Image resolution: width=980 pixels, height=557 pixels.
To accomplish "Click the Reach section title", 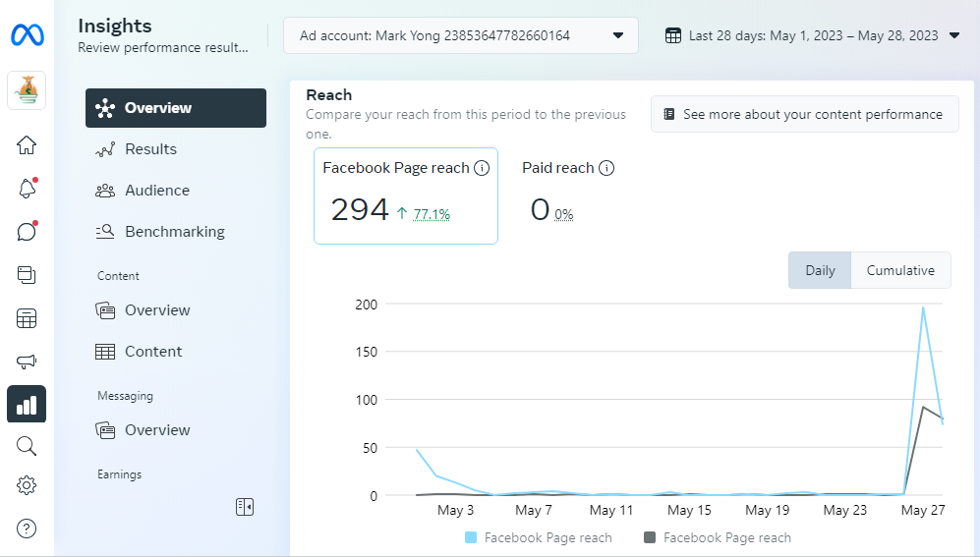I will click(328, 95).
